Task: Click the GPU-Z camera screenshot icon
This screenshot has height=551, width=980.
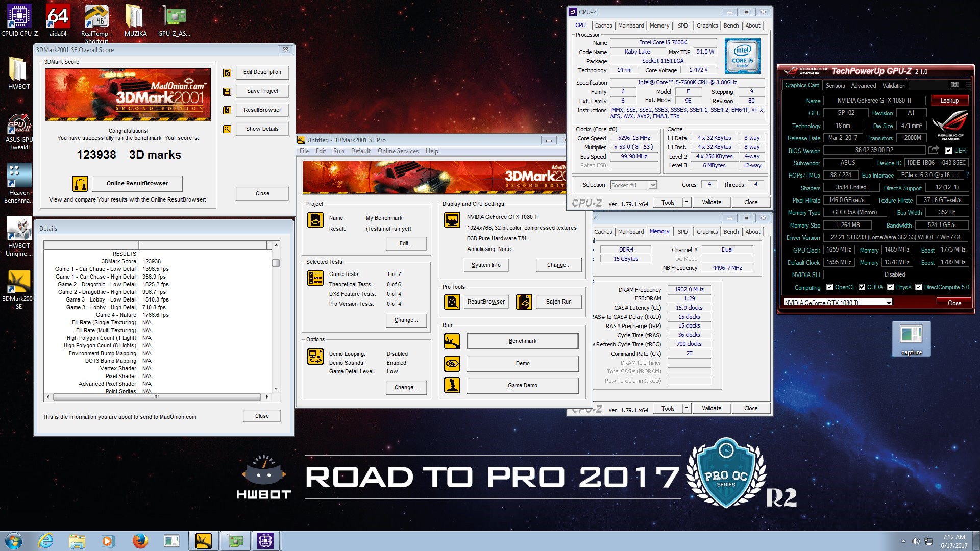Action: (955, 84)
